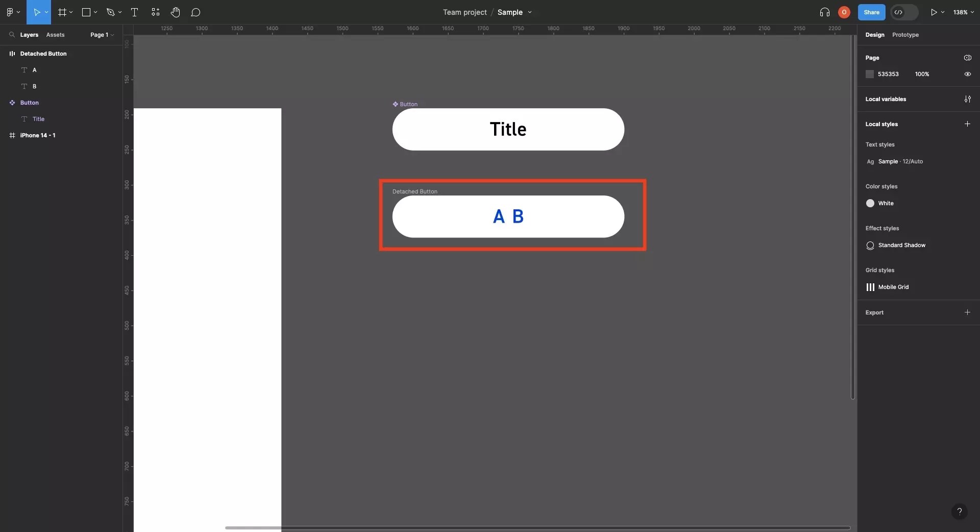Add a new local style with plus button
Image resolution: width=980 pixels, height=532 pixels.
[968, 124]
